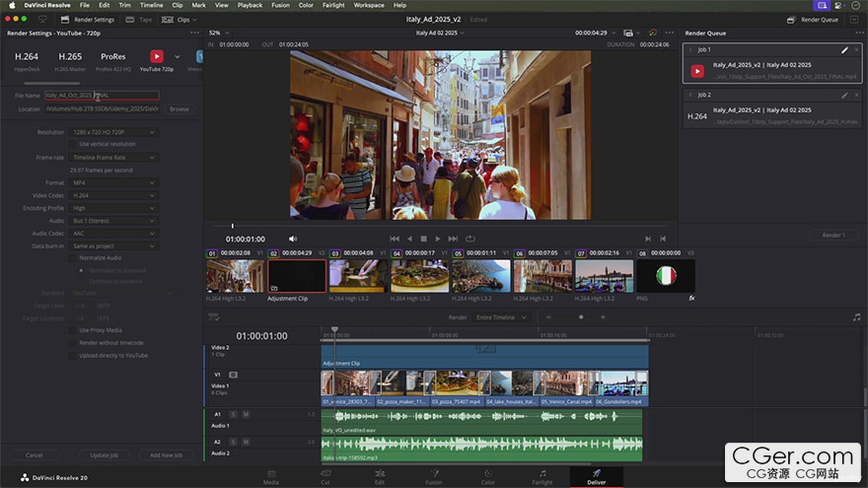868x488 pixels.
Task: Enable Upload directly to YouTube checkbox
Action: [73, 355]
